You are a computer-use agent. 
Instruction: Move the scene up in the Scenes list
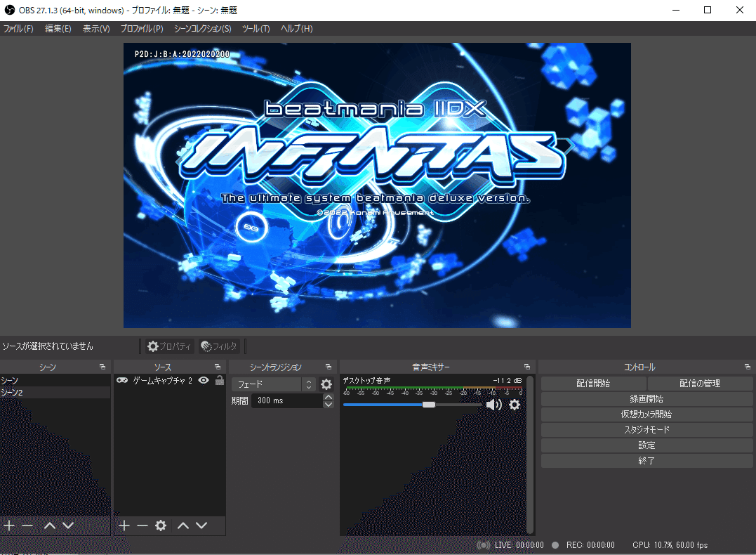coord(50,525)
